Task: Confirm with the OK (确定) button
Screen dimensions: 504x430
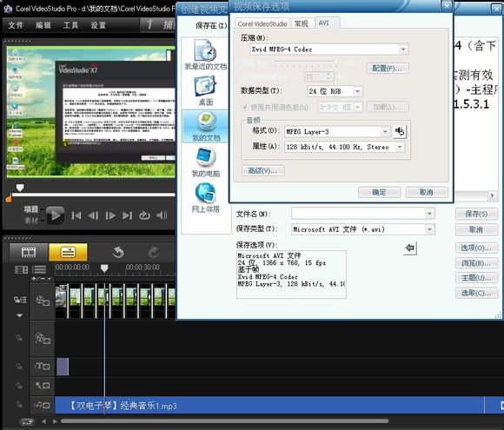Action: (379, 192)
